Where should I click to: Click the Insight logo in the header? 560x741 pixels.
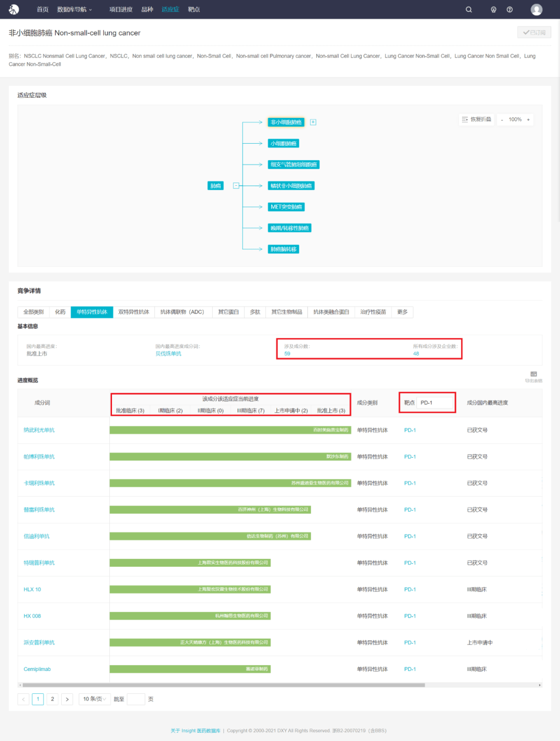(x=14, y=9)
